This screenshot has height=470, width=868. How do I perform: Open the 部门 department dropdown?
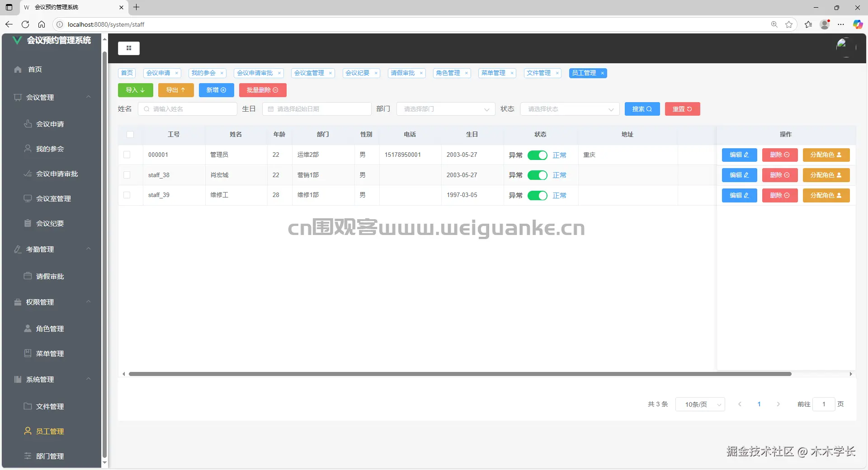click(x=446, y=109)
